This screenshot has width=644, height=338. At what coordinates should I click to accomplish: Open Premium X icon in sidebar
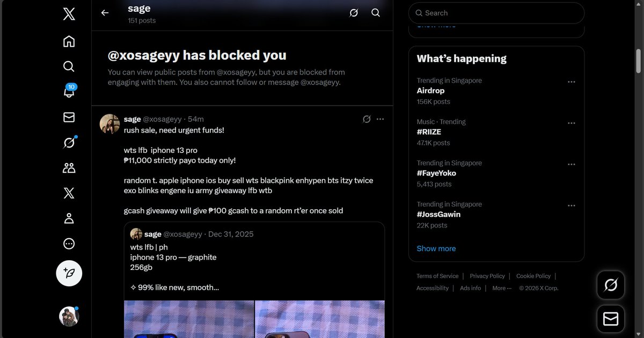click(x=69, y=193)
